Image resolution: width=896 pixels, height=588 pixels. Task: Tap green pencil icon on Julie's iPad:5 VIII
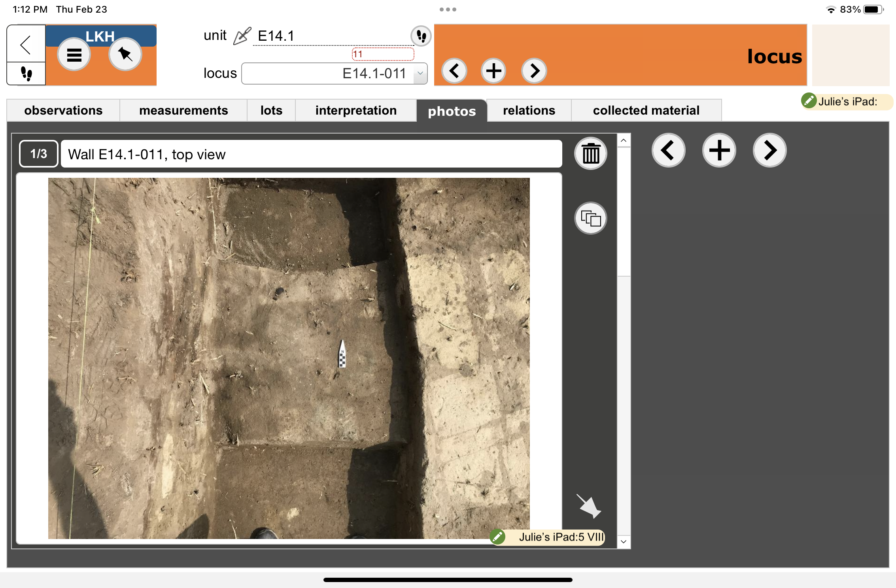coord(497,537)
